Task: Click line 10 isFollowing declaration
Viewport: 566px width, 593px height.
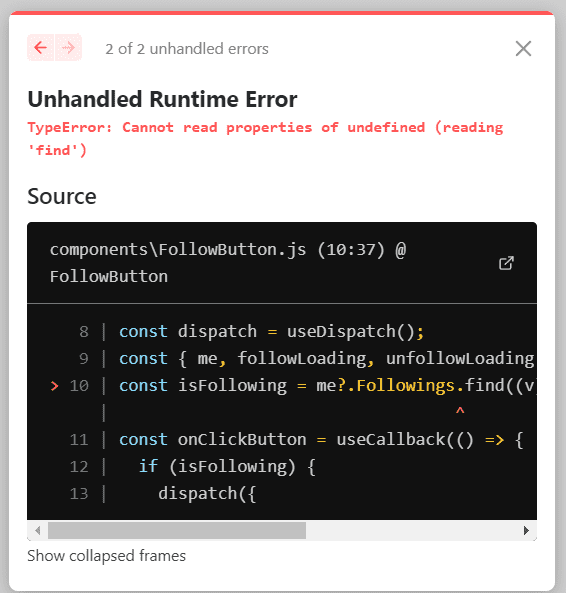Action: point(327,386)
